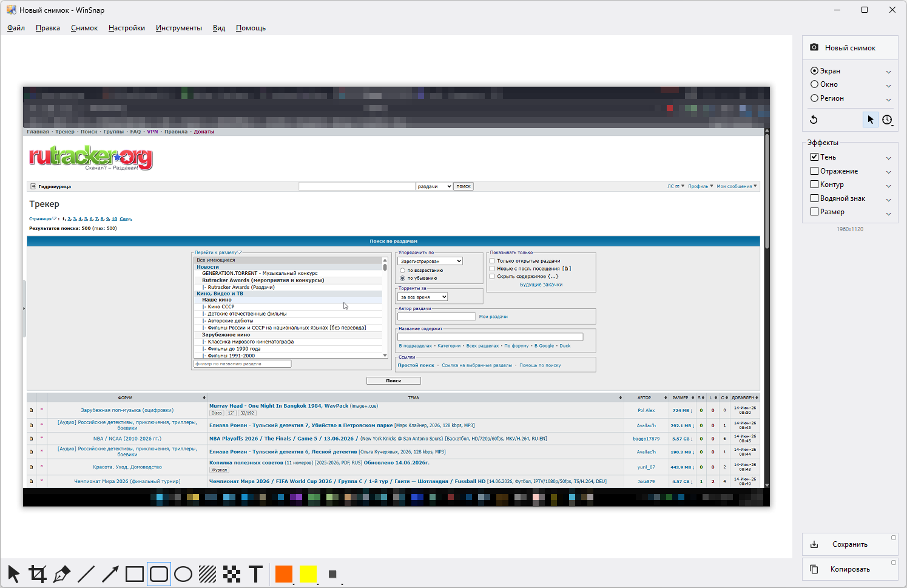Disable the Тень shadow effect checkbox
The height and width of the screenshot is (588, 907).
tap(815, 157)
